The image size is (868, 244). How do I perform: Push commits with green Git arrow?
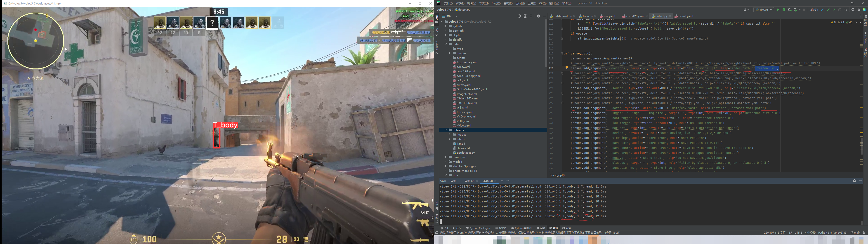click(834, 10)
